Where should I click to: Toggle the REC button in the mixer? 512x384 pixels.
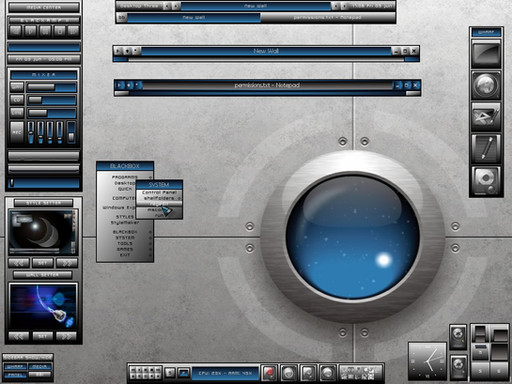pos(17,132)
